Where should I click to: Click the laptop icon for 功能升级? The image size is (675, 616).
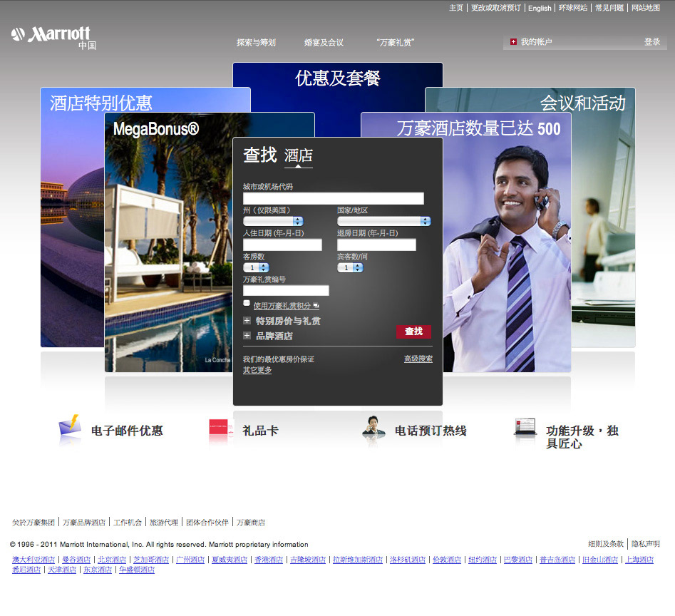click(x=525, y=428)
